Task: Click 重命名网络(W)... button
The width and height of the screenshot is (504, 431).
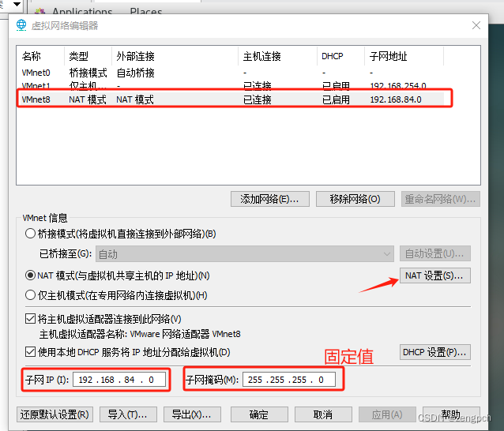Action: (440, 199)
